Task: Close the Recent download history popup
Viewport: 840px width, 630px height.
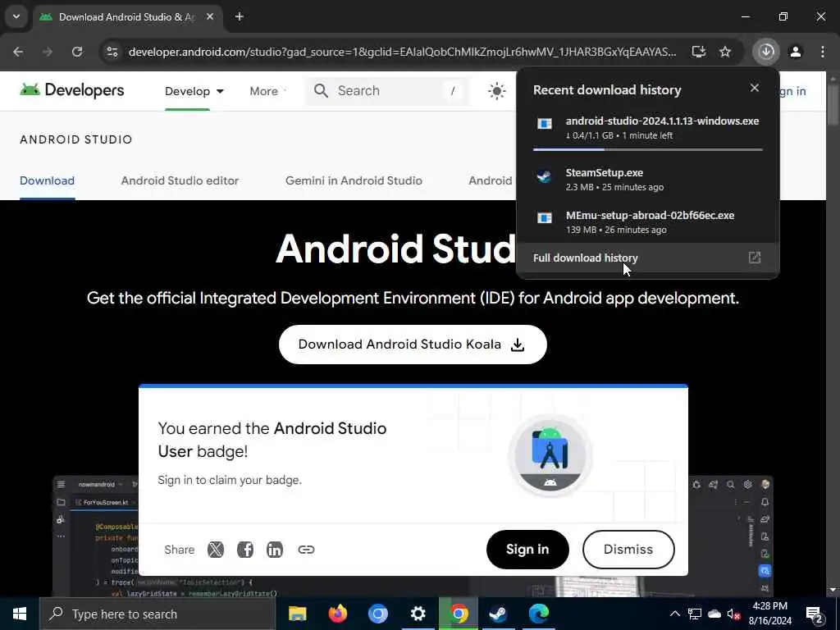Action: tap(755, 88)
